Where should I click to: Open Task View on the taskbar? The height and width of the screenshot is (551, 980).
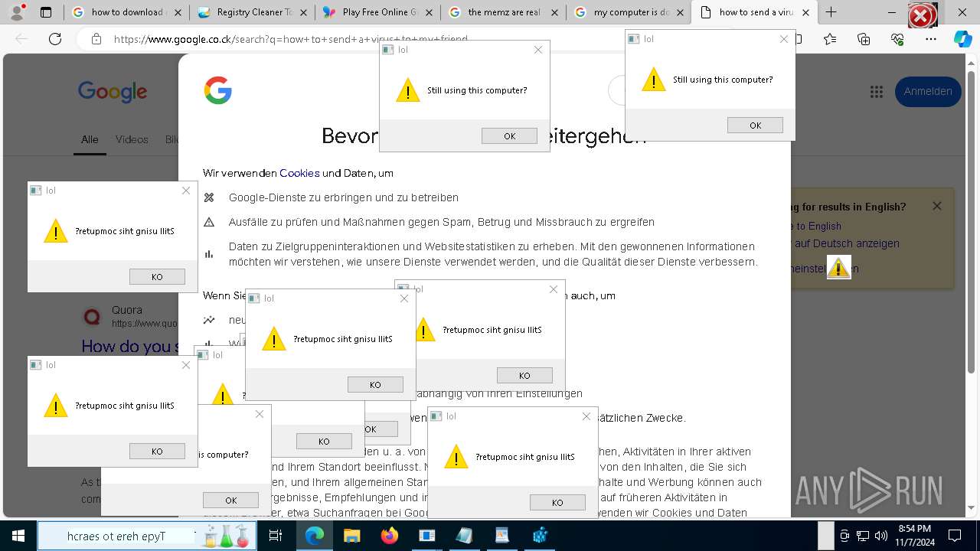[276, 536]
